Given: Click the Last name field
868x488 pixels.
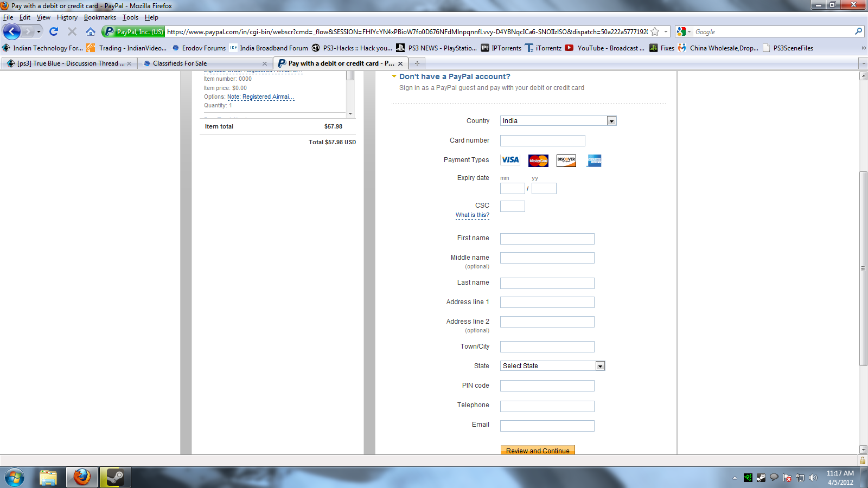Looking at the screenshot, I should click(x=547, y=283).
